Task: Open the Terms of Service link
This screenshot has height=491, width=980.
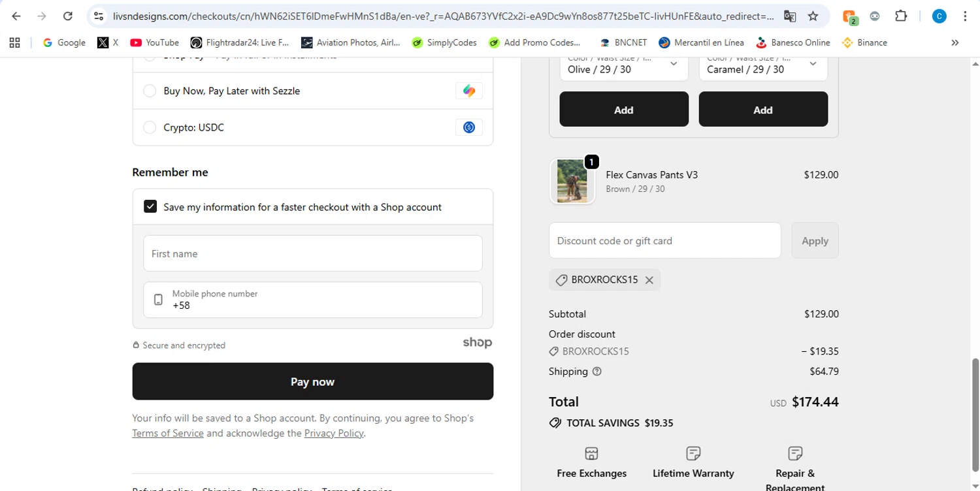Action: point(168,433)
